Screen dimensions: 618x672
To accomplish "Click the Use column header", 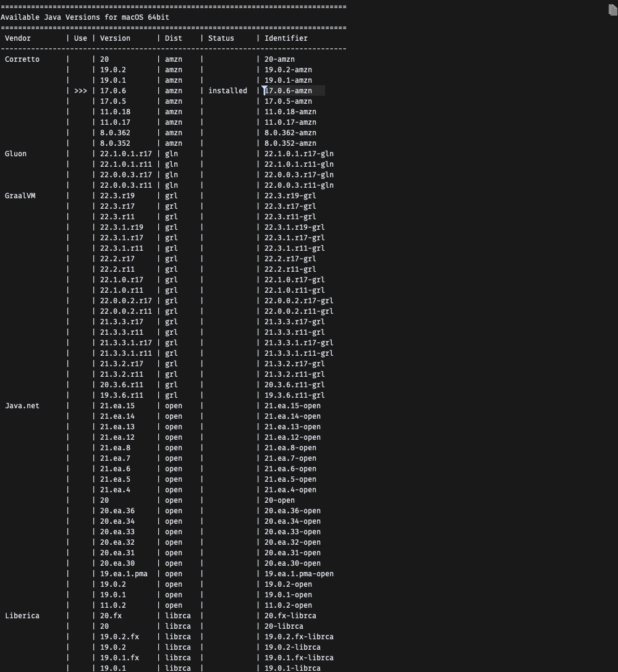I will click(80, 38).
